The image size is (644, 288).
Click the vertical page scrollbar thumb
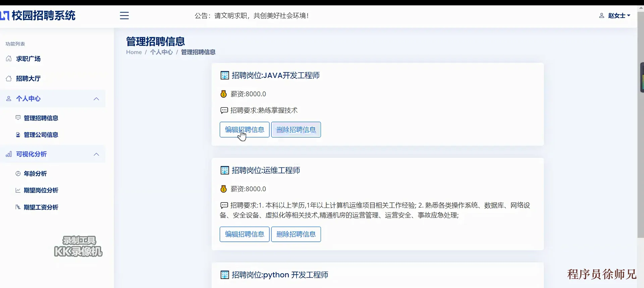coord(640,125)
